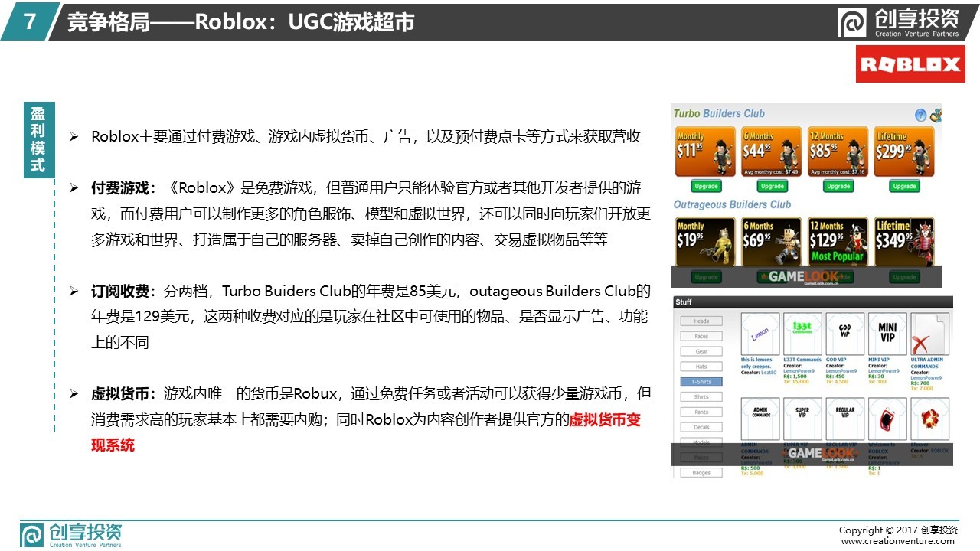The height and width of the screenshot is (551, 980).
Task: Open the 'this is lemons only creeper' link
Action: (x=757, y=363)
